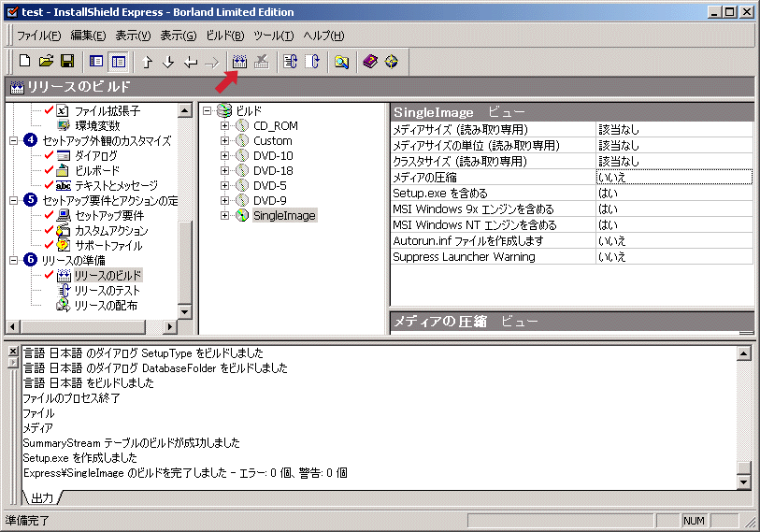Image resolution: width=760 pixels, height=532 pixels.
Task: Select the DVD-10 release disc icon
Action: coord(242,155)
